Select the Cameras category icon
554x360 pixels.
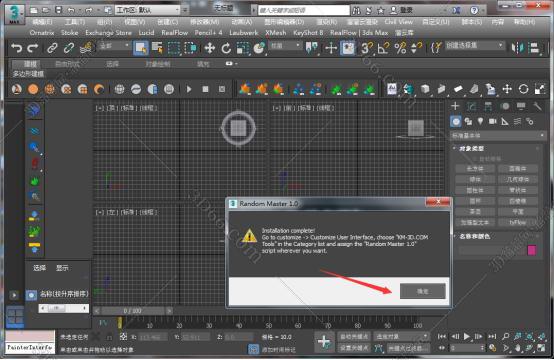tap(493, 122)
